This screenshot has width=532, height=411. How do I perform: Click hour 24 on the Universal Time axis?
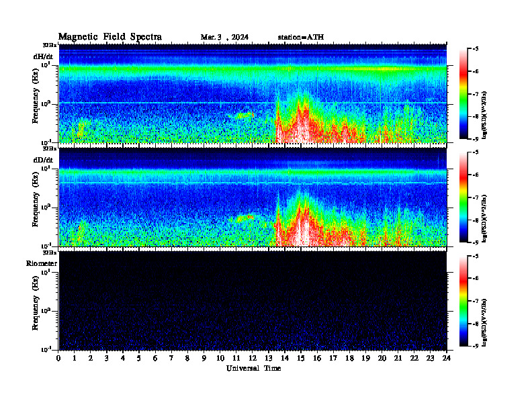click(447, 358)
